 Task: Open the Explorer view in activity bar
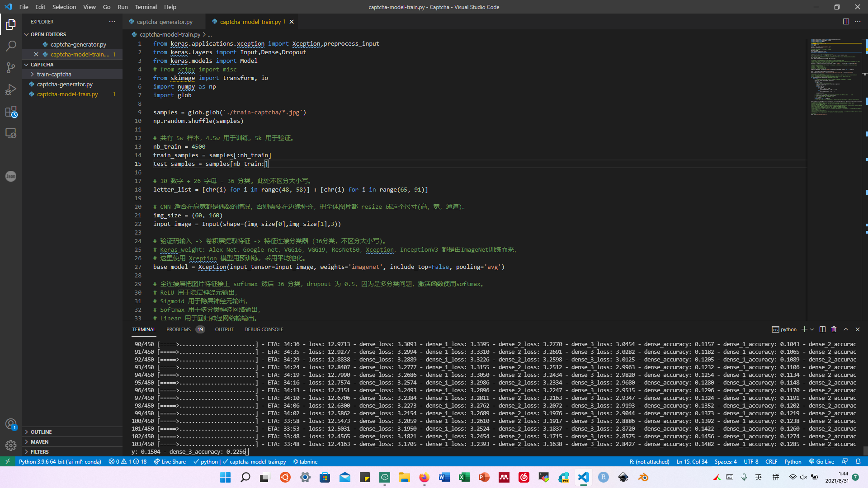click(11, 24)
